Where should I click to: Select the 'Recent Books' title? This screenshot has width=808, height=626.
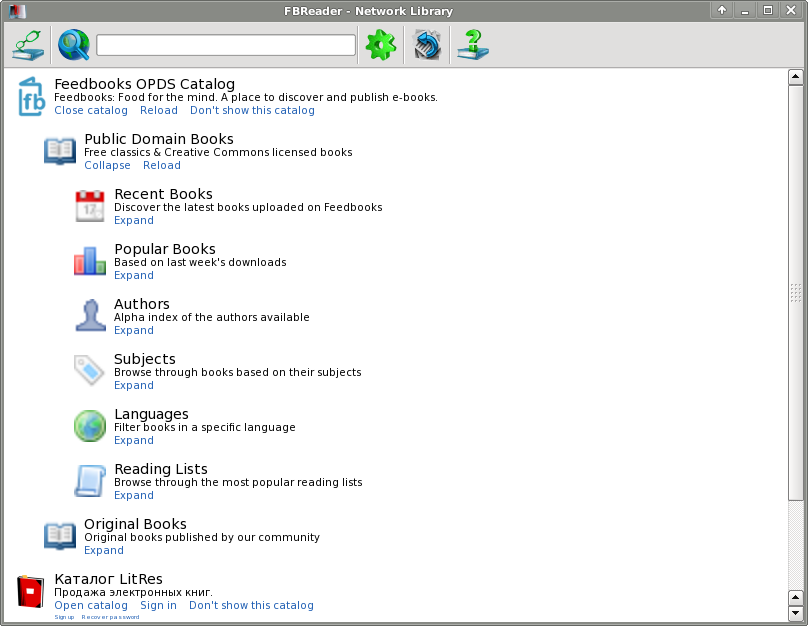point(163,194)
